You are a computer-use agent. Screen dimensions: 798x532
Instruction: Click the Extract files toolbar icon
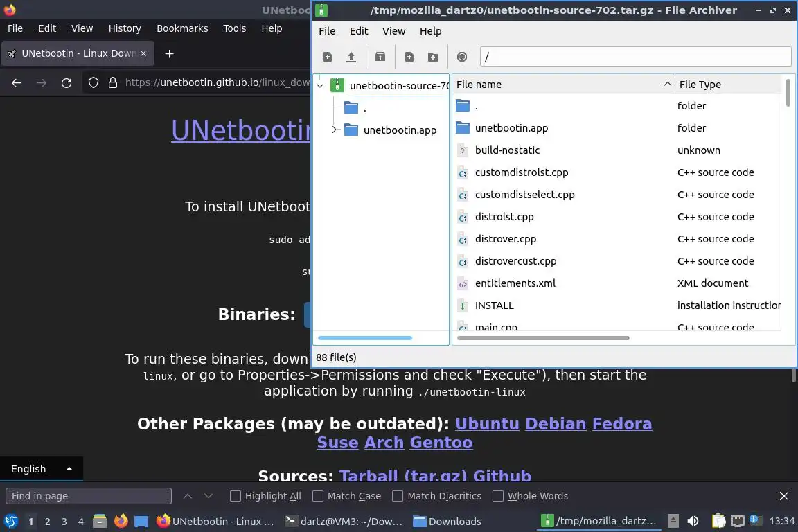(380, 57)
